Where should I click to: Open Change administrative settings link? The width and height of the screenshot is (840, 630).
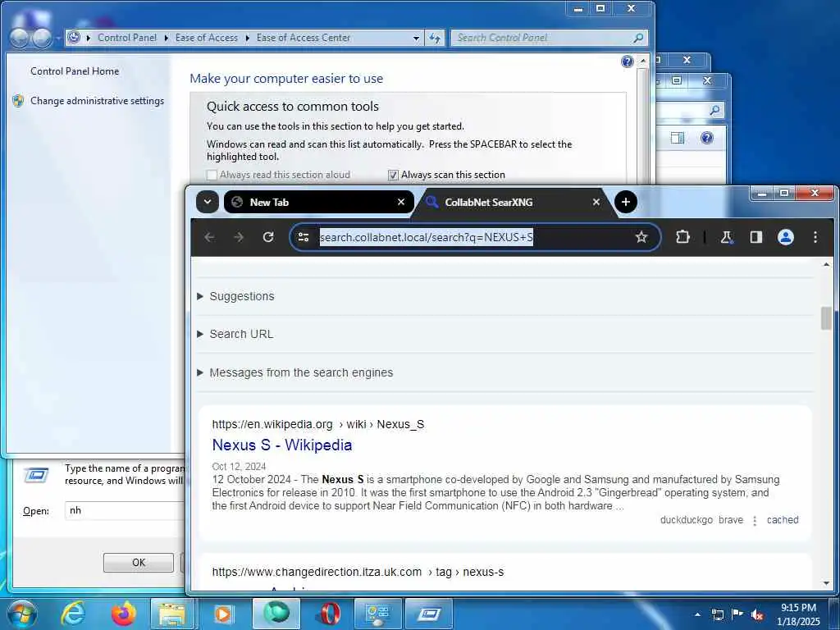tap(97, 101)
